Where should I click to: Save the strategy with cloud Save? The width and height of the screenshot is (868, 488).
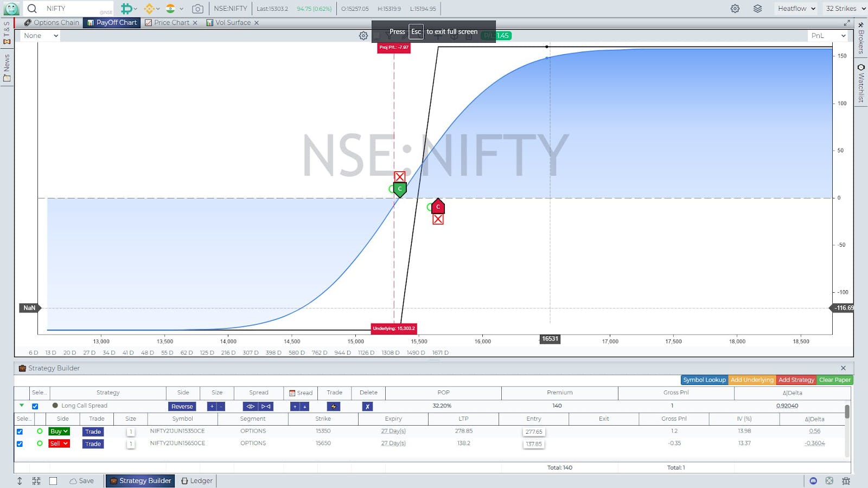81,481
